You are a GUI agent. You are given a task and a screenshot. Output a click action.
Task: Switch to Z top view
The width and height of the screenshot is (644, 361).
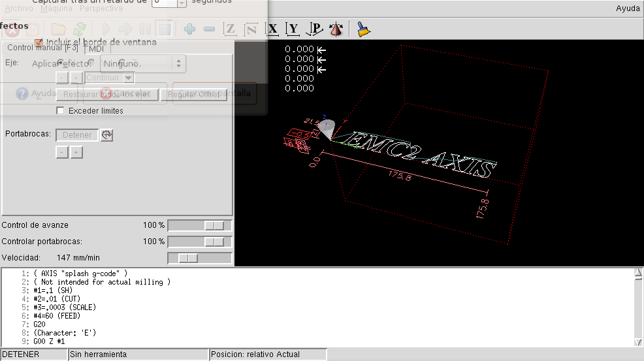pos(230,29)
